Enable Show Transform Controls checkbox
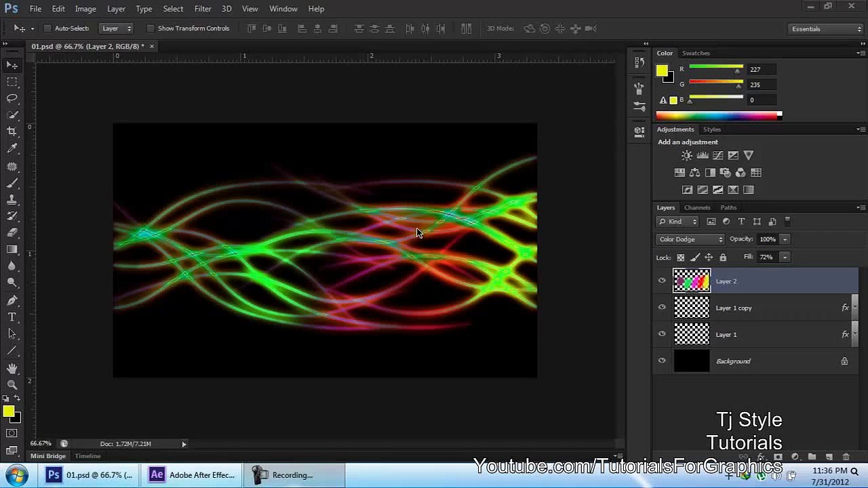Screen dimensions: 868x488 pyautogui.click(x=151, y=28)
